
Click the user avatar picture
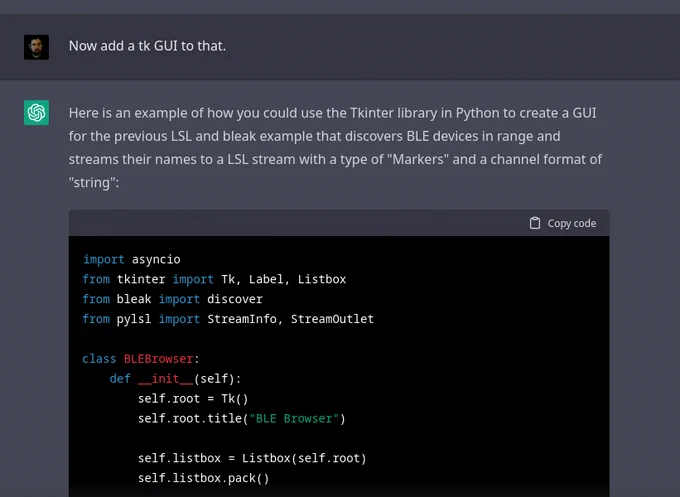(x=36, y=47)
